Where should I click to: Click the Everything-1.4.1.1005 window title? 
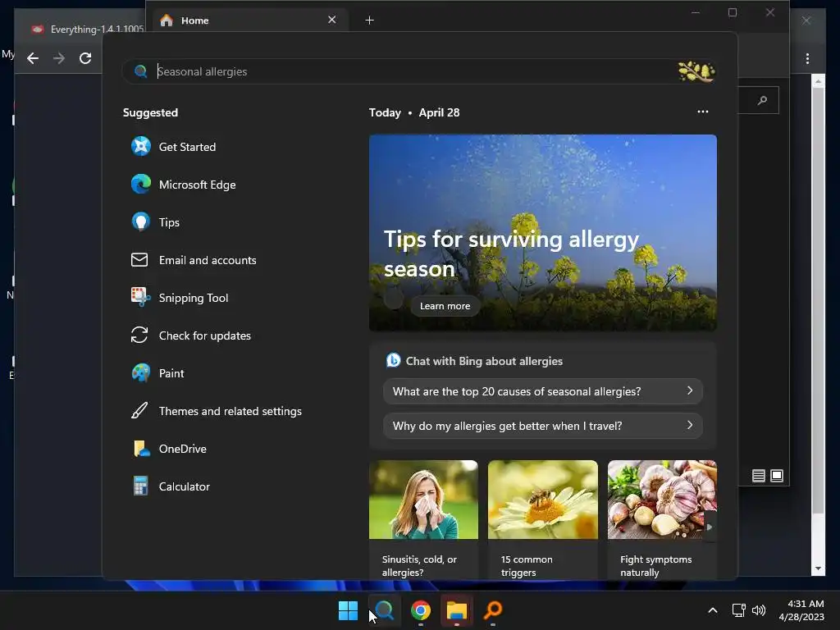pyautogui.click(x=97, y=30)
